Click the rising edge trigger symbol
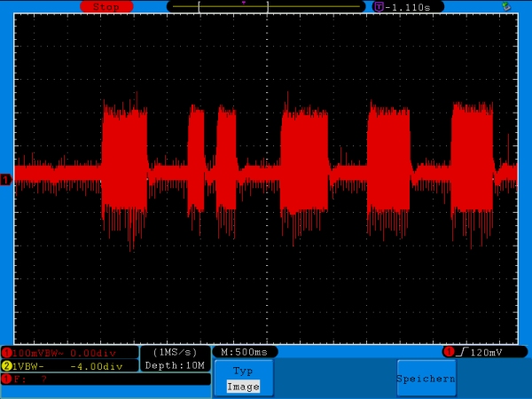532x399 pixels. point(464,352)
